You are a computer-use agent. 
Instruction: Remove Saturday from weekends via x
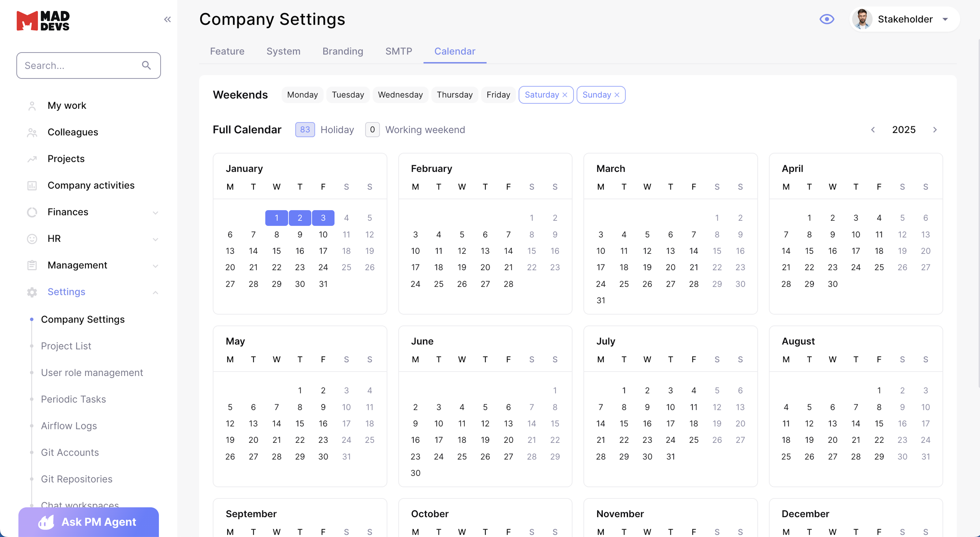(565, 95)
